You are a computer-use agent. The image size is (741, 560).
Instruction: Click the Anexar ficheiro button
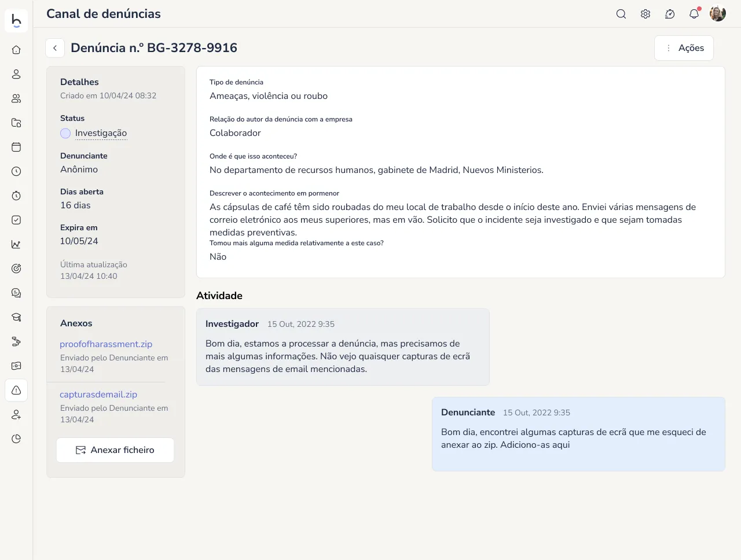(115, 450)
